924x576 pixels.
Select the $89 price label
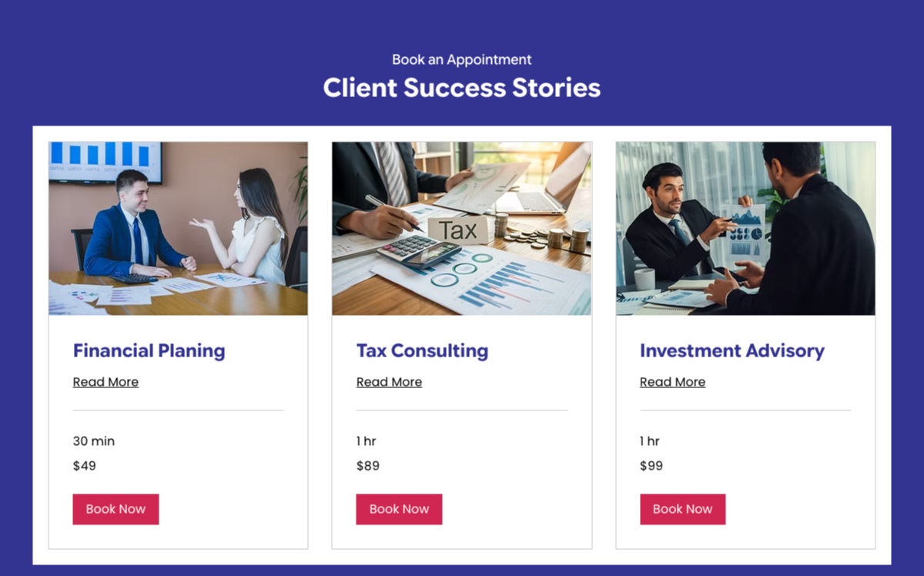(368, 466)
